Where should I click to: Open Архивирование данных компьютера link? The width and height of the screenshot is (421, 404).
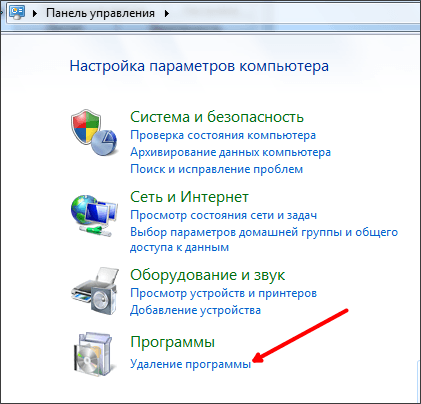230,152
